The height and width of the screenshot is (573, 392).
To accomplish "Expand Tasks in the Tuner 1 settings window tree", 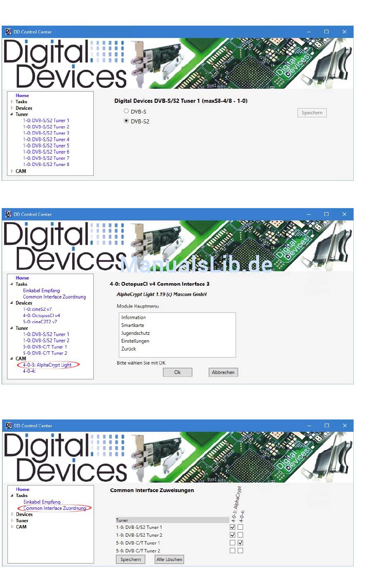I will pos(12,102).
